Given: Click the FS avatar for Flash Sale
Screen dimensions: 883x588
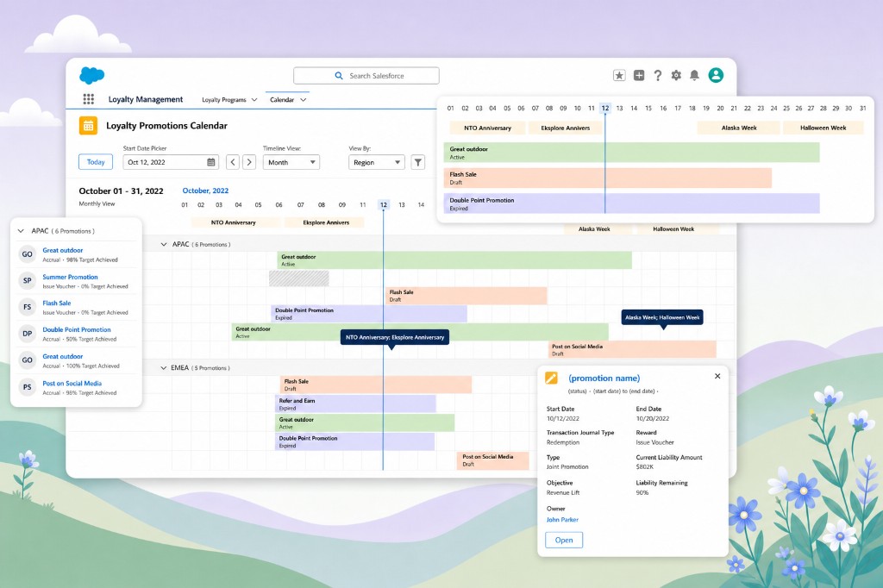Looking at the screenshot, I should click(x=27, y=307).
